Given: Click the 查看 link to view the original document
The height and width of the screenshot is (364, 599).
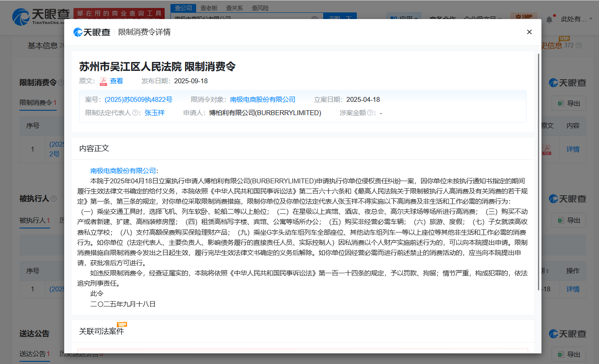Looking at the screenshot, I should (x=116, y=81).
